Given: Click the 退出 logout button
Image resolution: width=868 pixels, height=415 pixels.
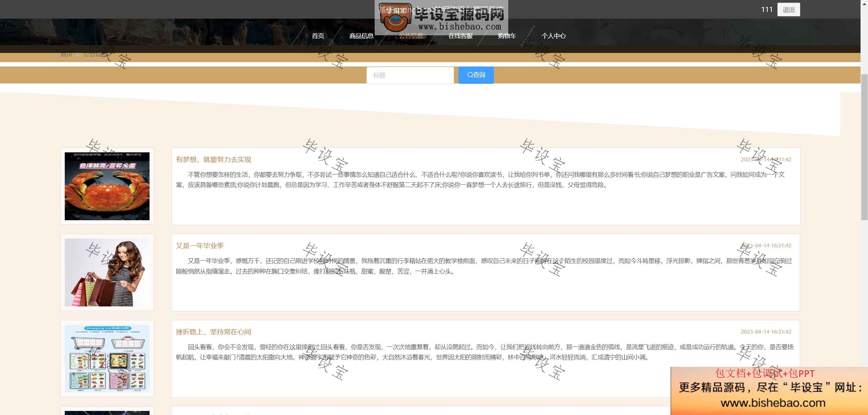Looking at the screenshot, I should click(x=789, y=10).
